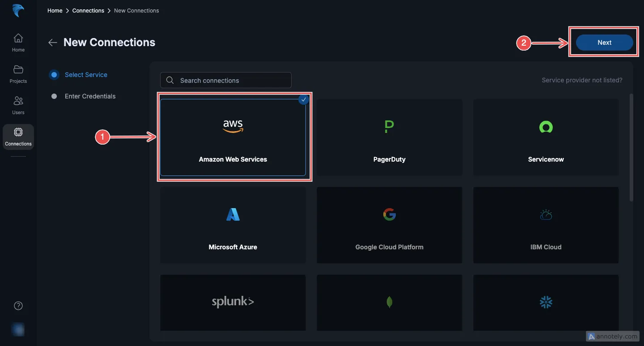The height and width of the screenshot is (346, 644).
Task: Select the Select Service step
Action: (79, 75)
